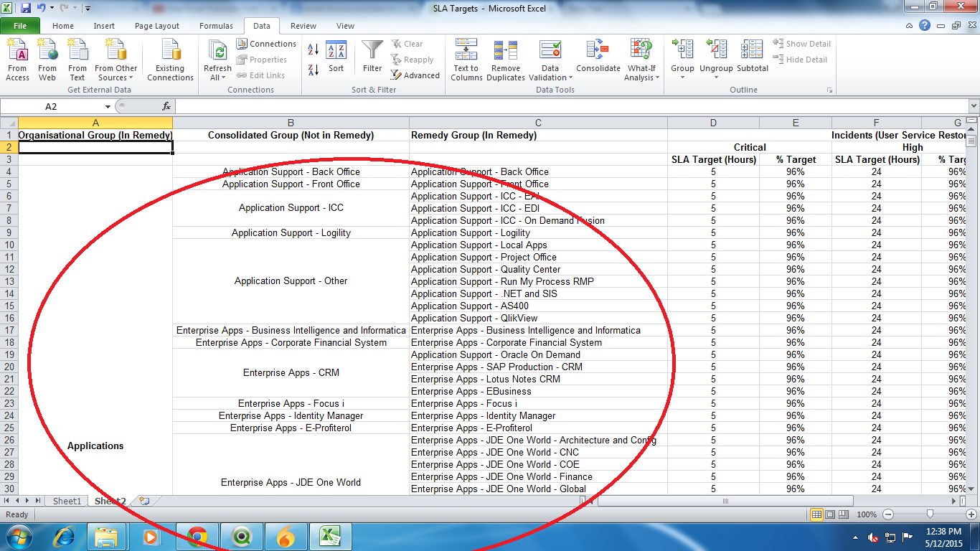Open Internet Explorer from taskbar
Viewport: 980px width, 551px height.
pyautogui.click(x=64, y=537)
